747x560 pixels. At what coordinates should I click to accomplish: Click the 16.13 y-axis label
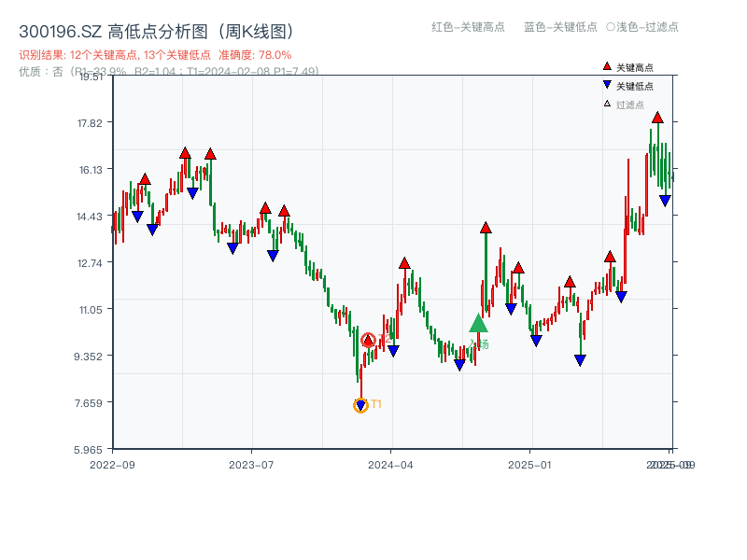90,170
